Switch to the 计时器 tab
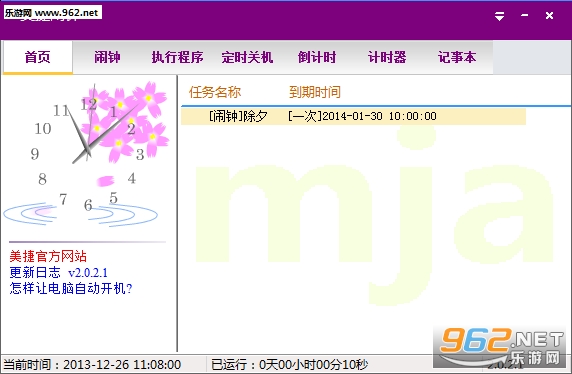 coord(387,57)
